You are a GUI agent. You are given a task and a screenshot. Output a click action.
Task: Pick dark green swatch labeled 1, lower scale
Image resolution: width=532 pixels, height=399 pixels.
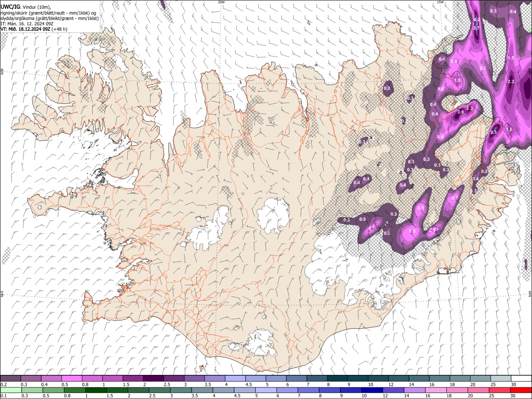point(96,390)
